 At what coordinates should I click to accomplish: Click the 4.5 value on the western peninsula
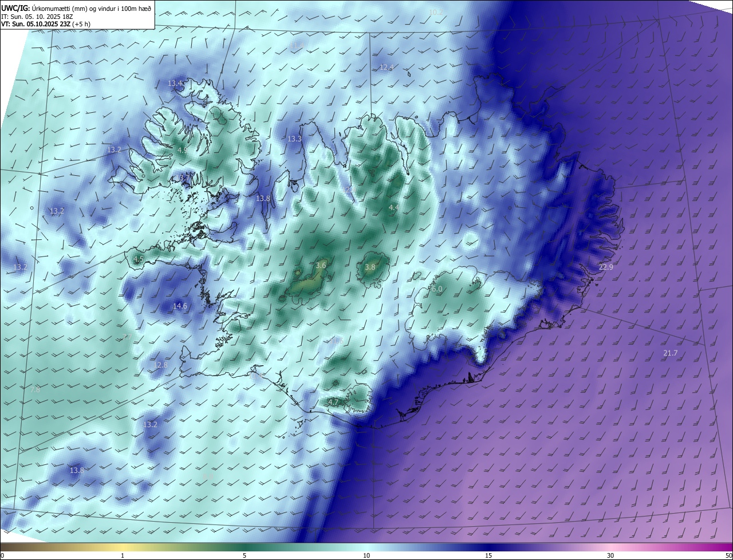click(138, 259)
